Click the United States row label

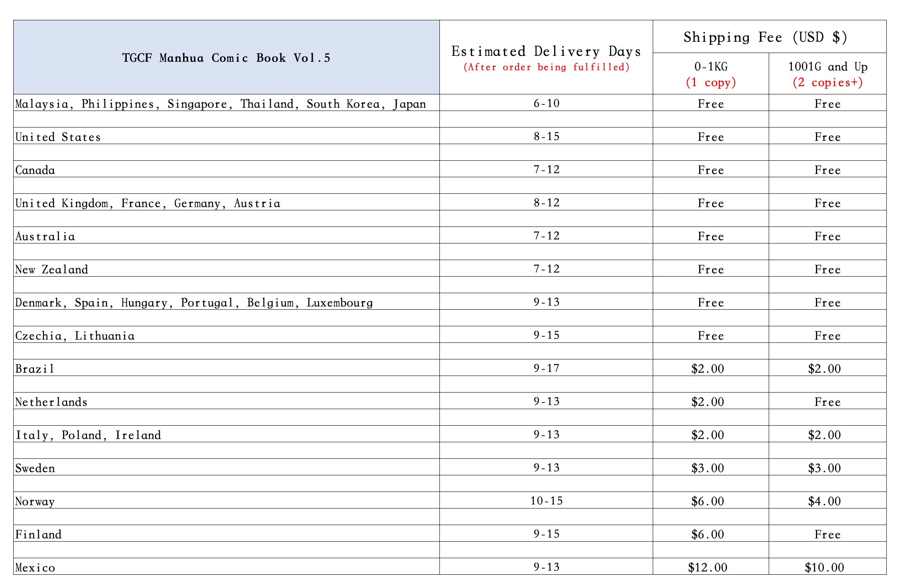[x=58, y=137]
